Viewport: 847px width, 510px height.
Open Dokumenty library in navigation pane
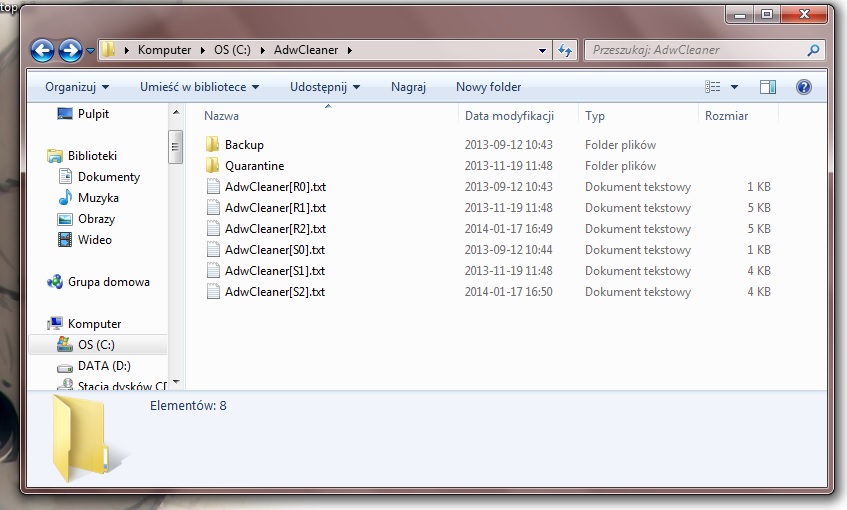[109, 177]
